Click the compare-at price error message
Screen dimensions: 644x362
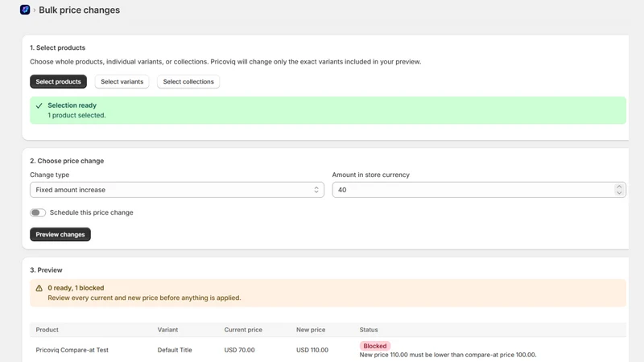(448, 355)
